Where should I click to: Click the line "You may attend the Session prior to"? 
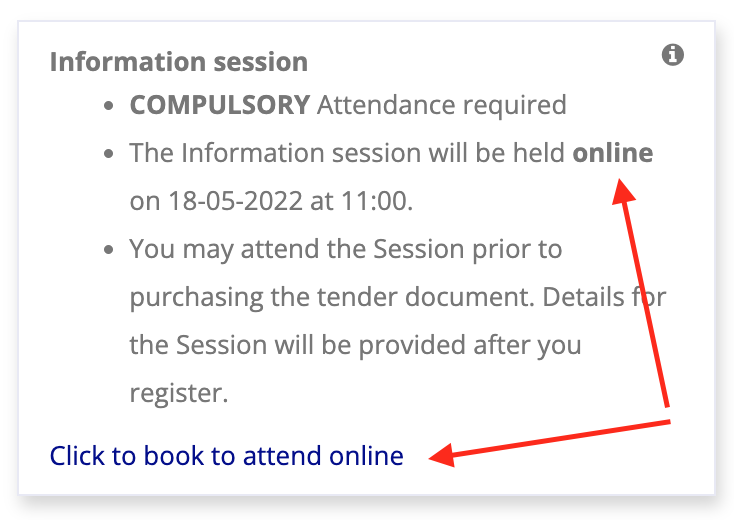[x=346, y=249]
